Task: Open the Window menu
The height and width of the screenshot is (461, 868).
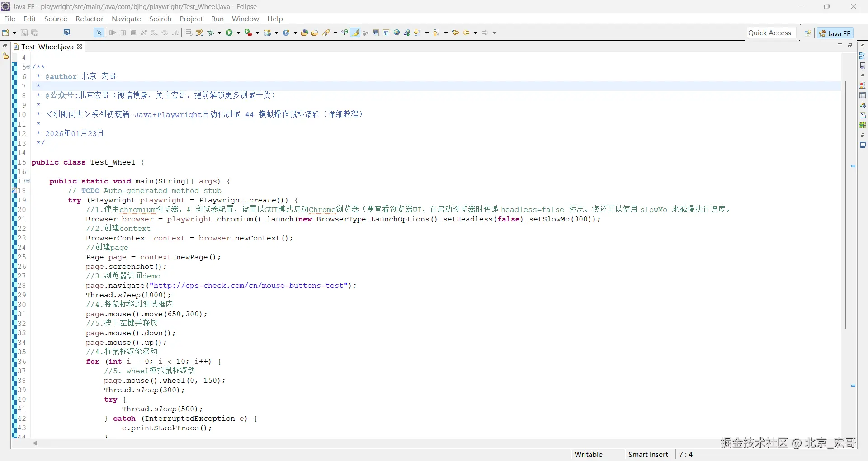Action: (245, 19)
